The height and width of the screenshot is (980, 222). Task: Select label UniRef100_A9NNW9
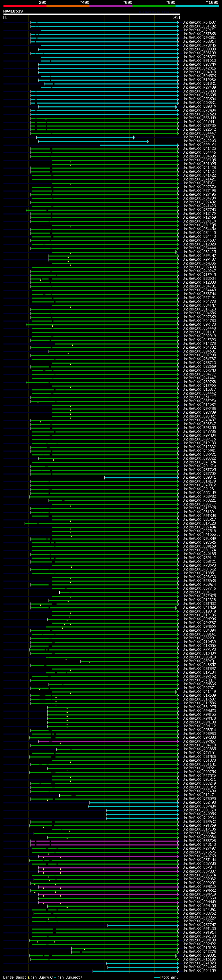[x=199, y=902]
